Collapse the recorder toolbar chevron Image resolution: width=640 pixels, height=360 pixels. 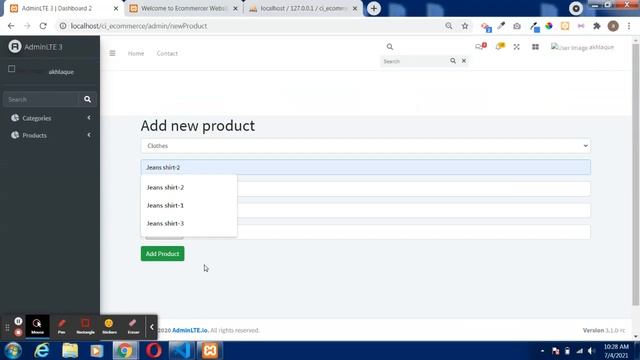(151, 327)
